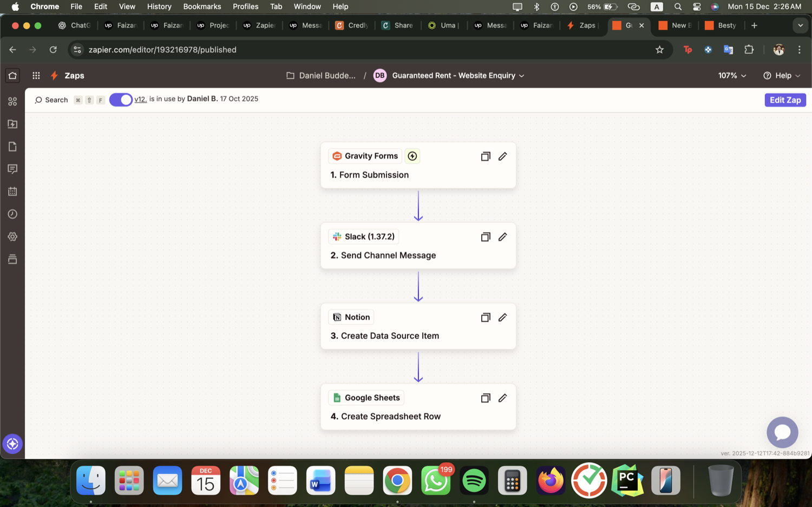Switch to the Besty browser tab
The height and width of the screenshot is (507, 812).
click(721, 25)
